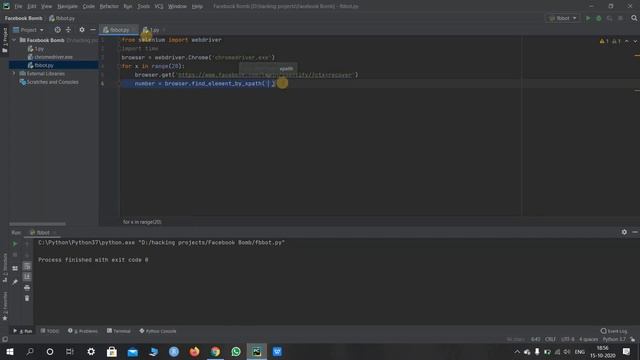640x360 pixels.
Task: Hide the Run panel with the minus icon
Action: click(635, 232)
